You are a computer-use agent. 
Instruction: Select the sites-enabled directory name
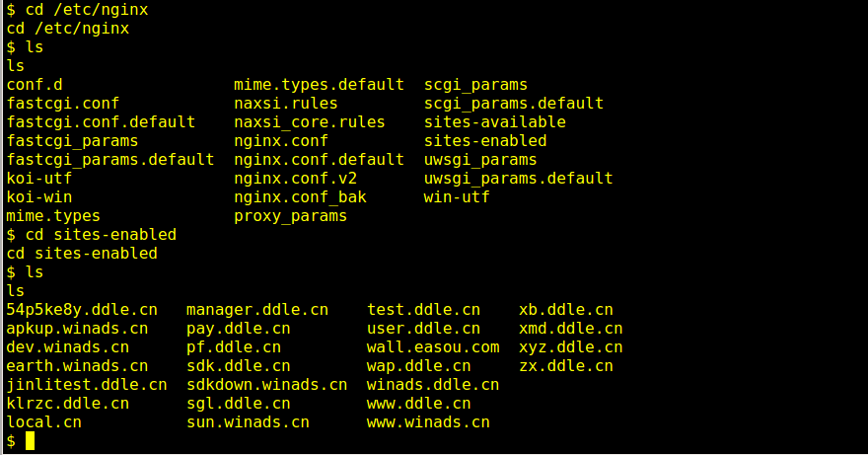pos(485,141)
